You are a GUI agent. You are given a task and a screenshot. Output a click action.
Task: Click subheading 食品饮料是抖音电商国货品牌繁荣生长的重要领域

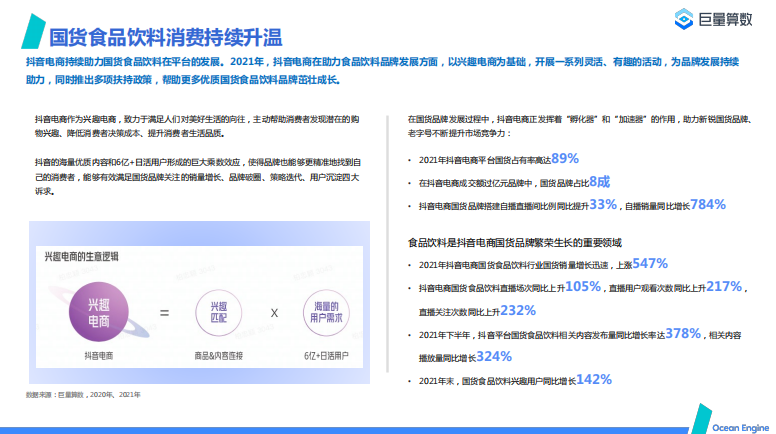click(514, 242)
